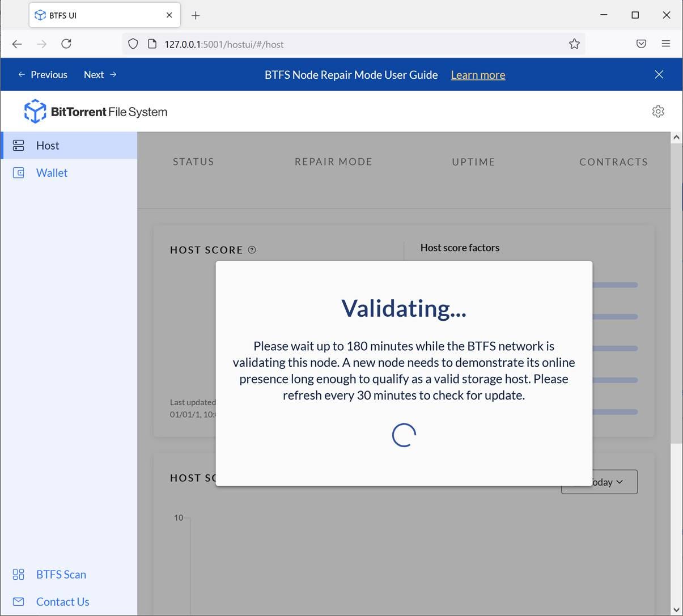This screenshot has height=616, width=683.
Task: Click the Contact Us envelope icon
Action: 19,602
